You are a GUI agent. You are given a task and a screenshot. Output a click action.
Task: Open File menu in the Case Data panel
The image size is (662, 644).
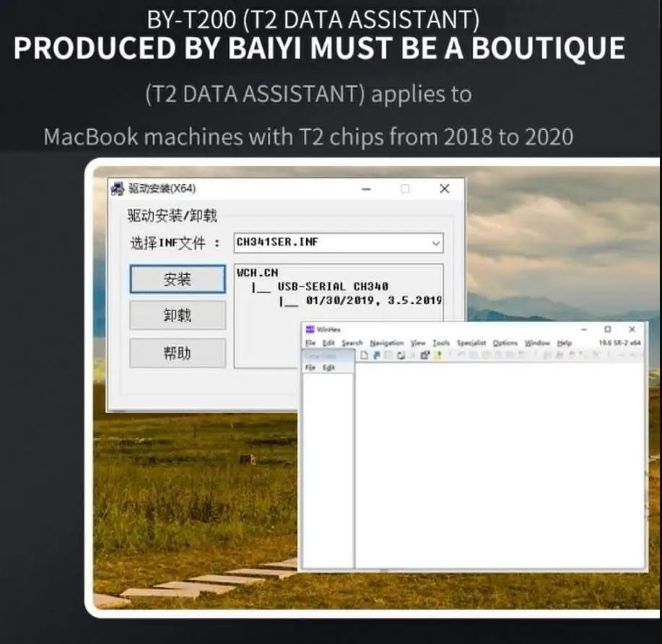click(x=310, y=367)
